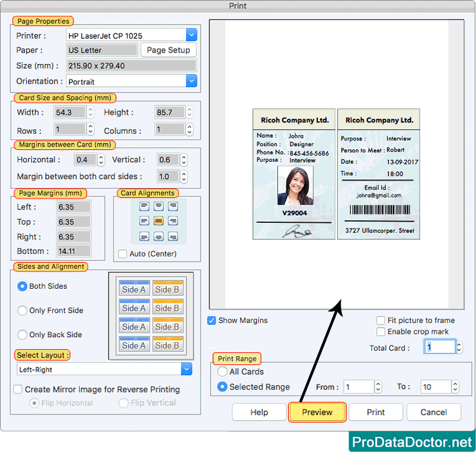Image resolution: width=476 pixels, height=452 pixels.
Task: Click the Size (mm) value field
Action: (x=131, y=66)
